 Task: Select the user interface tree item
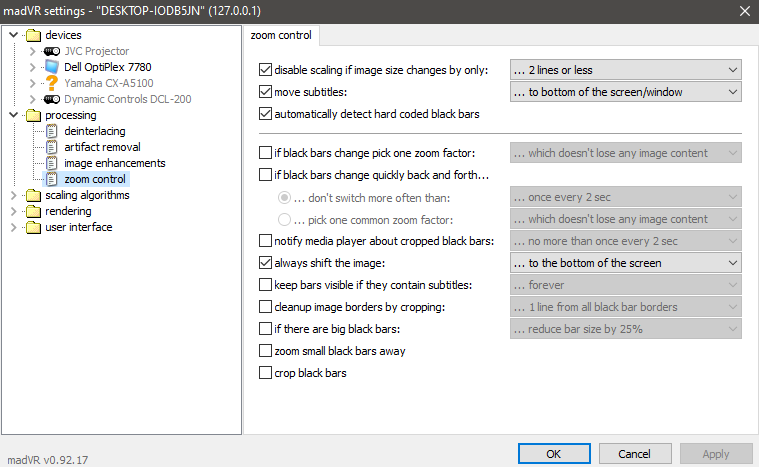click(78, 227)
